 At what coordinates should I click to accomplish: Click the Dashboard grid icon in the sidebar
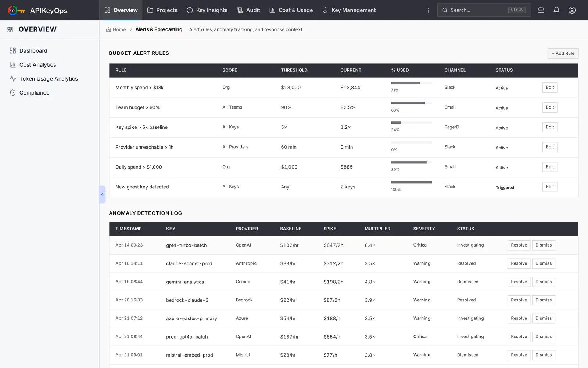pos(13,51)
